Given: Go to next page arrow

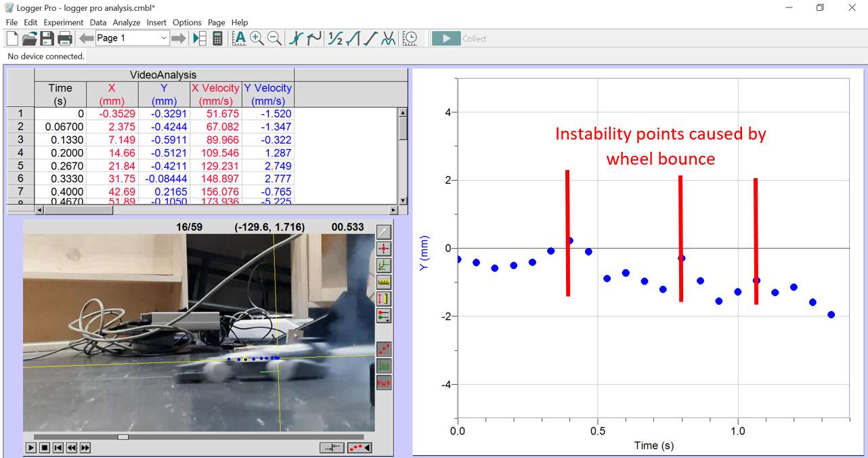Looking at the screenshot, I should pyautogui.click(x=178, y=39).
